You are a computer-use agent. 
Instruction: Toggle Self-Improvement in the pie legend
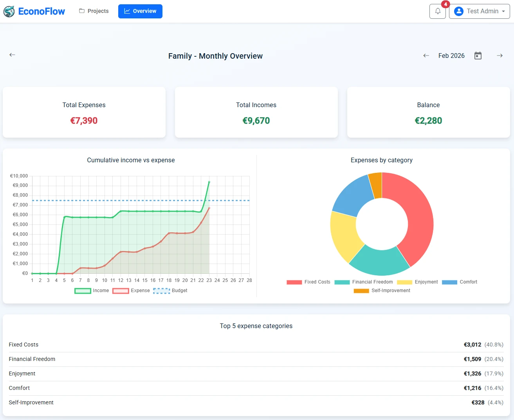[x=382, y=291]
